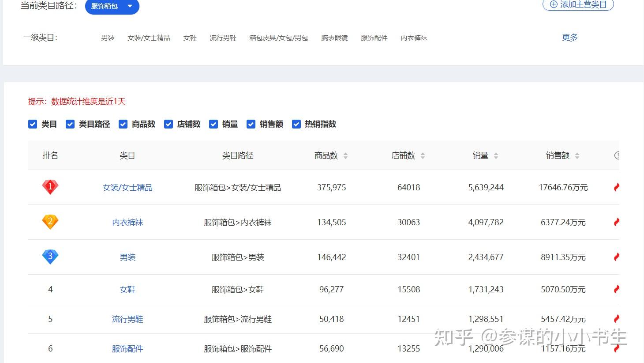Sort table by 销量 arrows
This screenshot has width=644, height=363.
(496, 155)
